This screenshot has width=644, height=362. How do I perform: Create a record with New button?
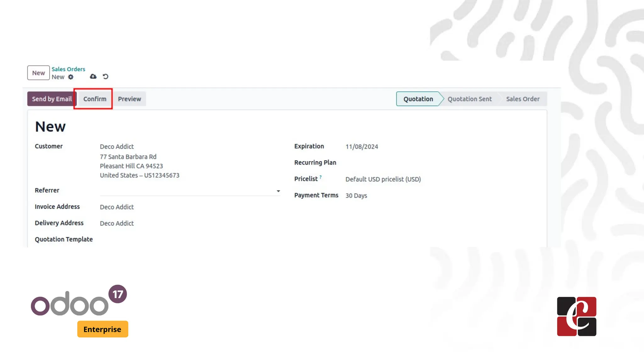[x=38, y=73]
